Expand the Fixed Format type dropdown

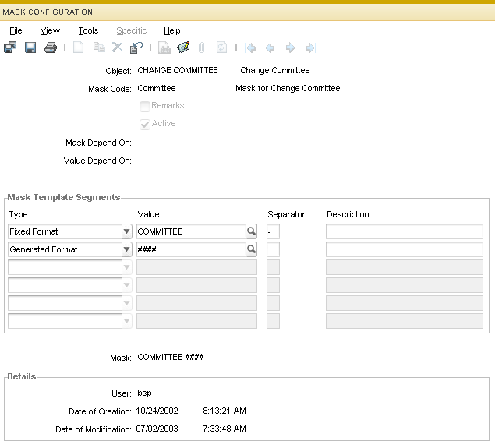tap(126, 231)
